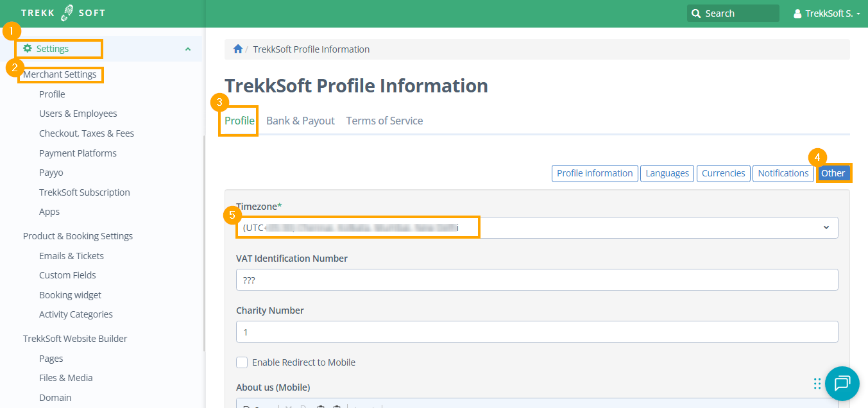Click the sidebar vertical scrollbar

pyautogui.click(x=204, y=244)
